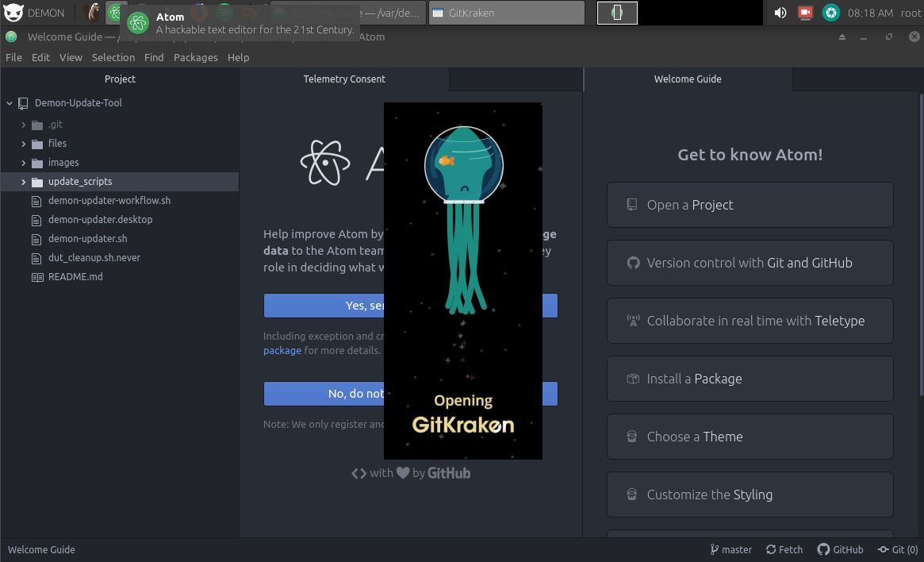Click the 08:18 AM panel clock
This screenshot has width=924, height=562.
coord(870,13)
